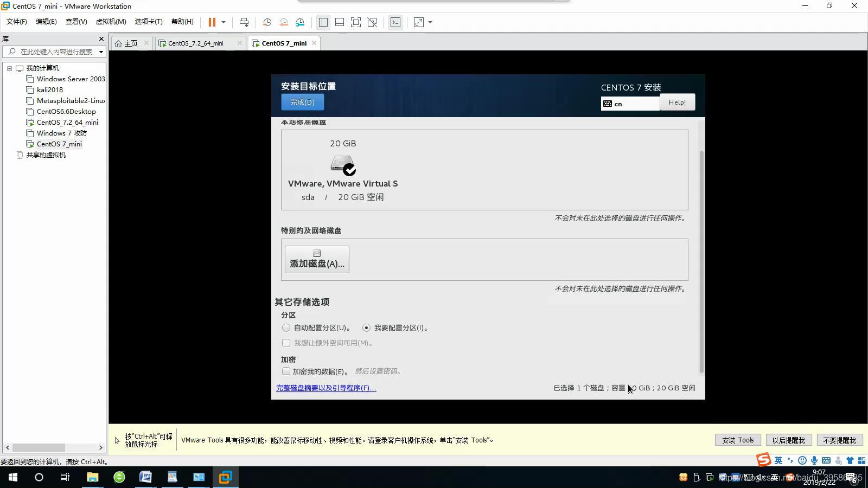
Task: Open the Word taskbar icon
Action: coord(145,477)
